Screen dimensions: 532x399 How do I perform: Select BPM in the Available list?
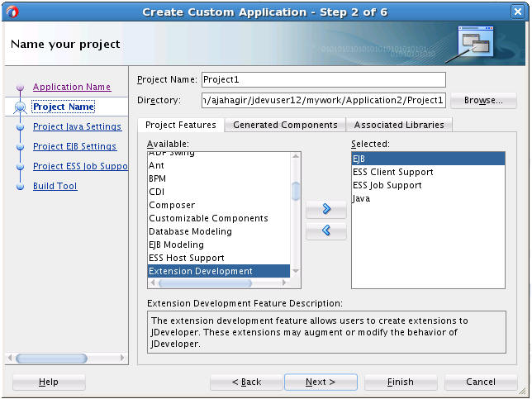[x=219, y=178]
